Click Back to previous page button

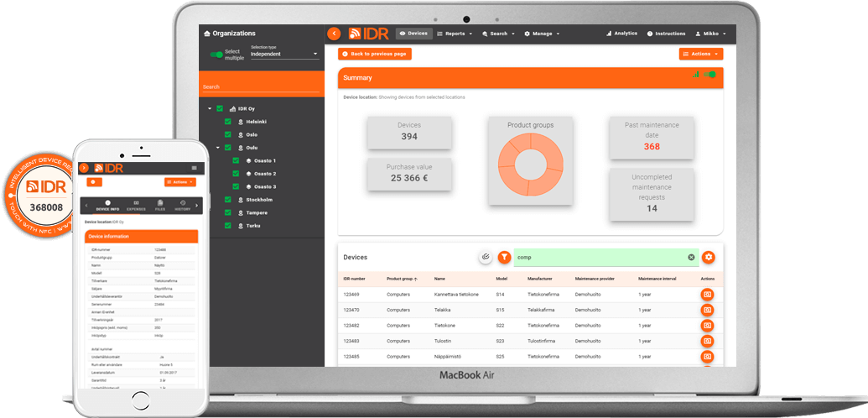[x=375, y=54]
